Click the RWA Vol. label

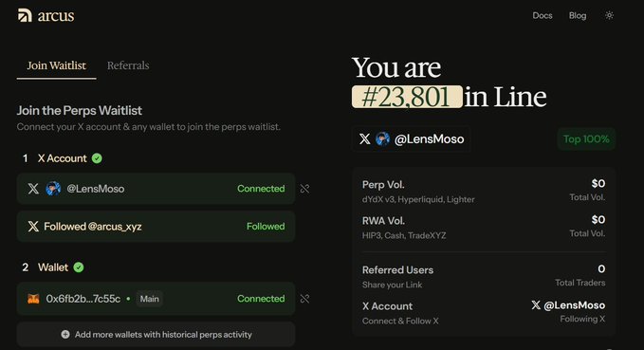point(383,221)
